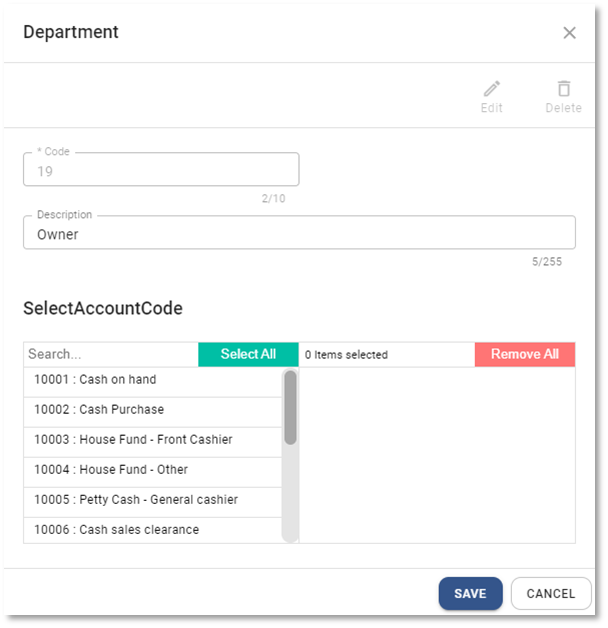Click the account list scrollbar thumb
The width and height of the screenshot is (608, 628).
pos(290,407)
